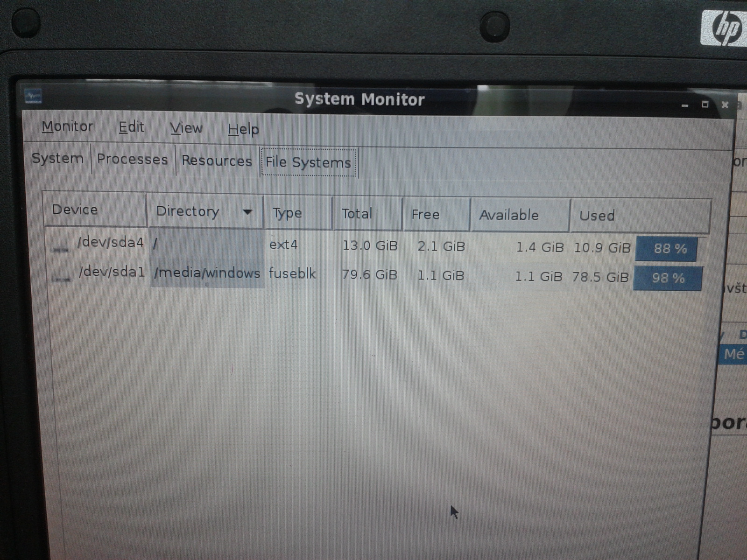This screenshot has width=747, height=560.
Task: Sort by the Directory column header
Action: [x=205, y=211]
